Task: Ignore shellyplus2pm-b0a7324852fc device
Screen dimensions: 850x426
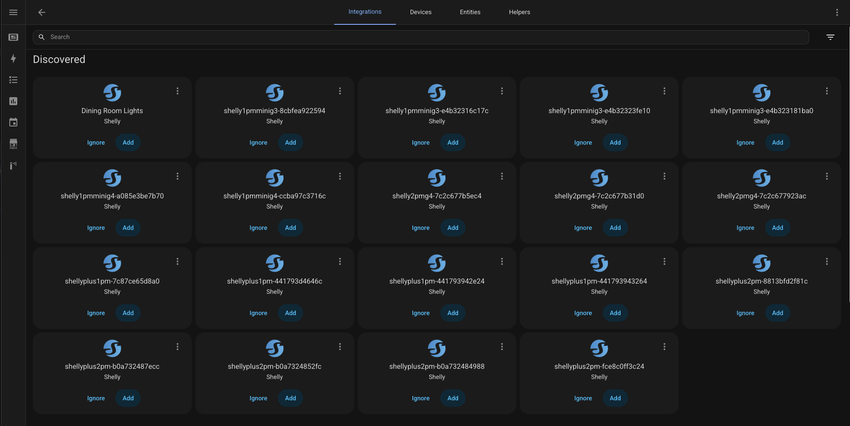Action: (258, 398)
